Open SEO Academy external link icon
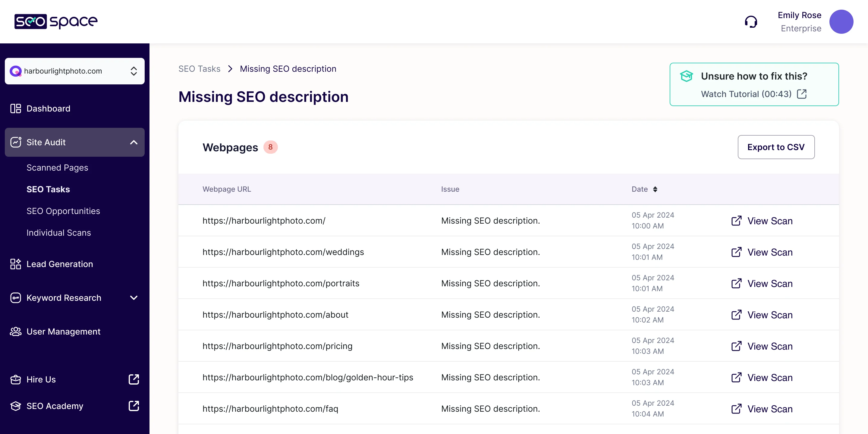The width and height of the screenshot is (868, 434). pos(134,406)
